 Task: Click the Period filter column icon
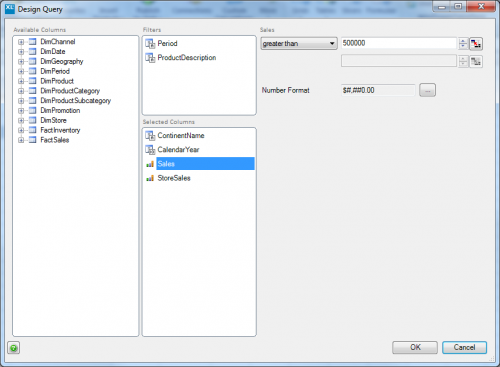150,44
